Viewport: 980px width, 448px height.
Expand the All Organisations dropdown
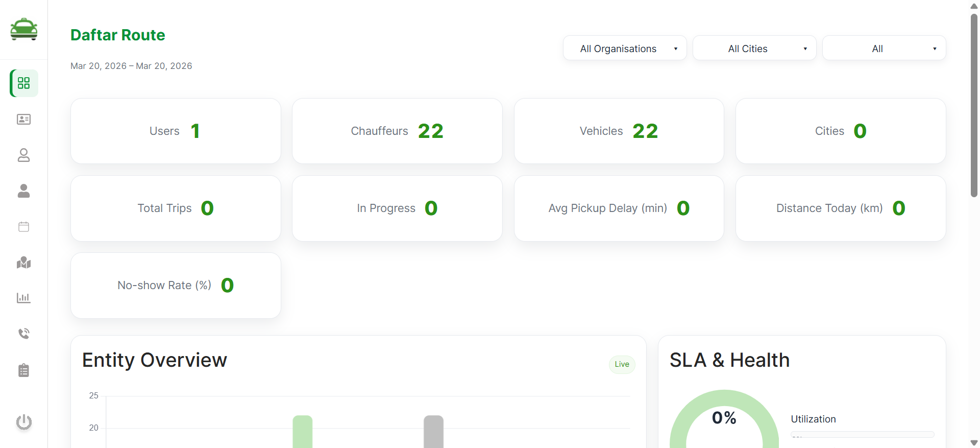click(x=625, y=49)
